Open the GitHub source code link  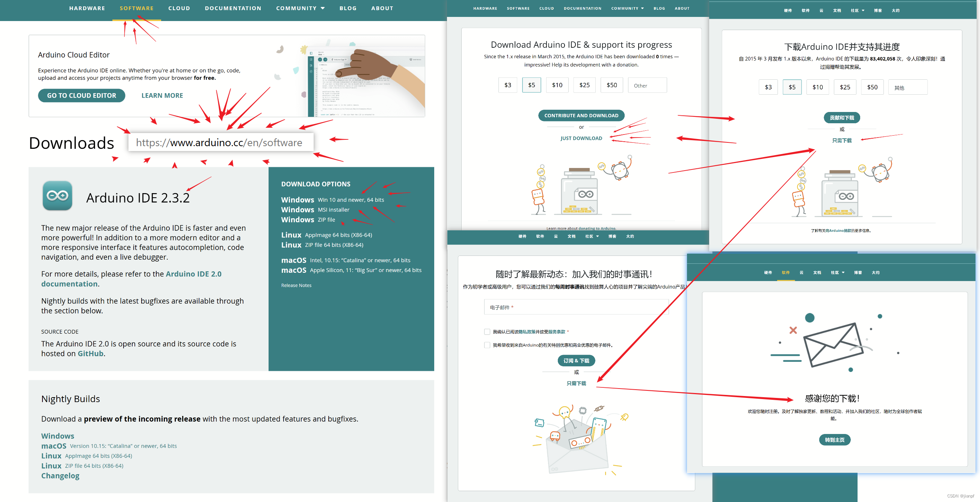(x=91, y=354)
